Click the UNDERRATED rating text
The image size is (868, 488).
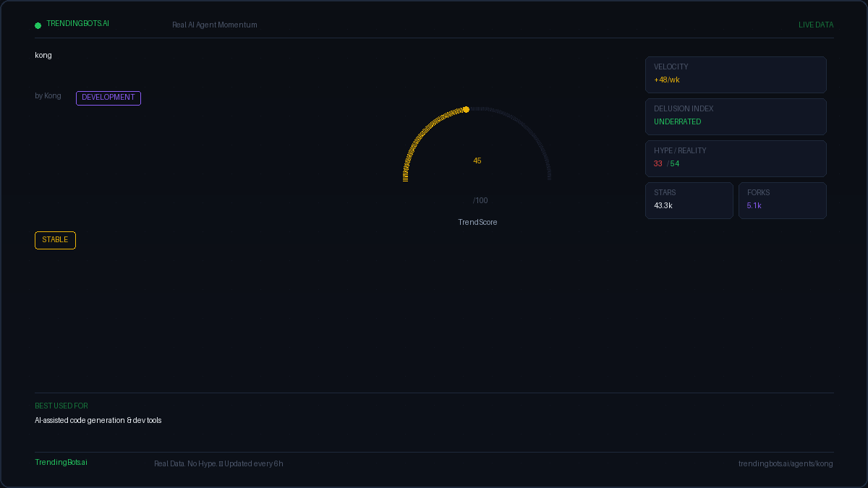(x=678, y=121)
